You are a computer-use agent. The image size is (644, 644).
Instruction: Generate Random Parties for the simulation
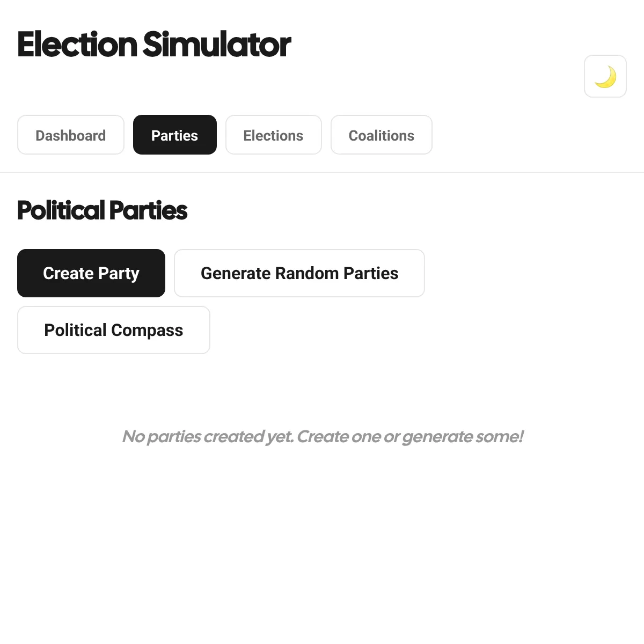click(299, 273)
